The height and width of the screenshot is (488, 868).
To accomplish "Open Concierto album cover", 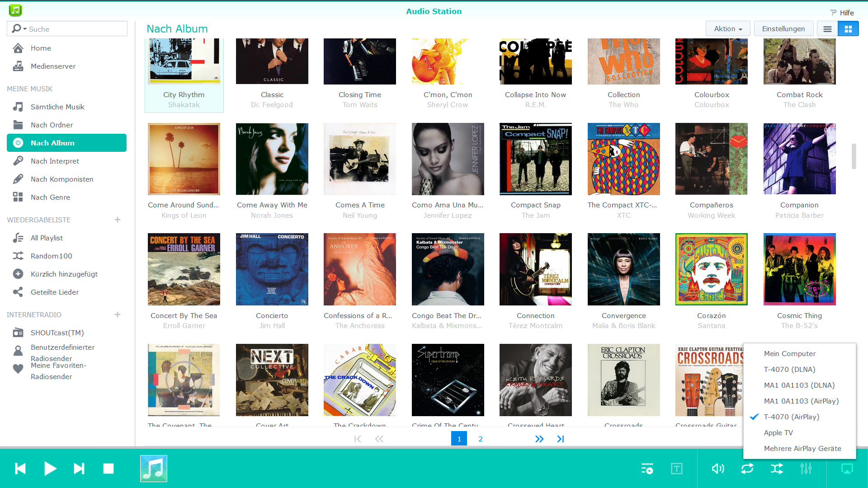I will coord(272,269).
